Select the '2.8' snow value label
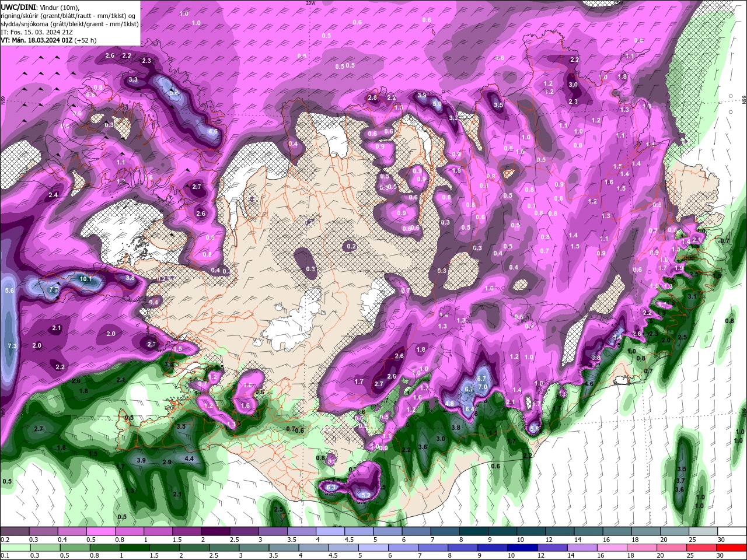Viewport: 747px width, 560px height. [372, 97]
